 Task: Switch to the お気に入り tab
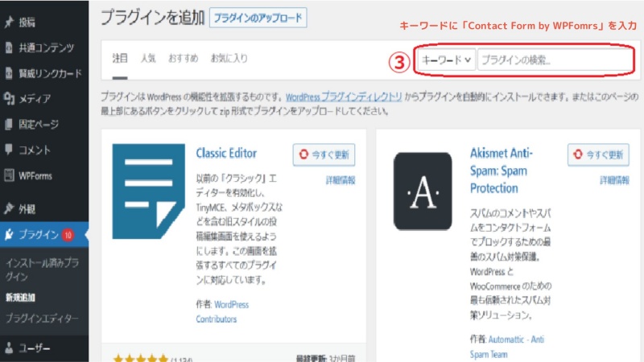click(229, 58)
